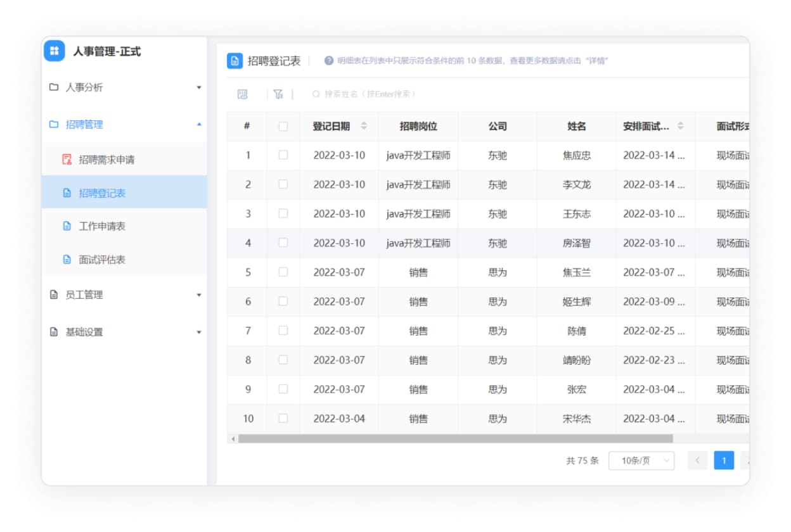
Task: Click the java开发工程师 cell in row 1
Action: (418, 155)
